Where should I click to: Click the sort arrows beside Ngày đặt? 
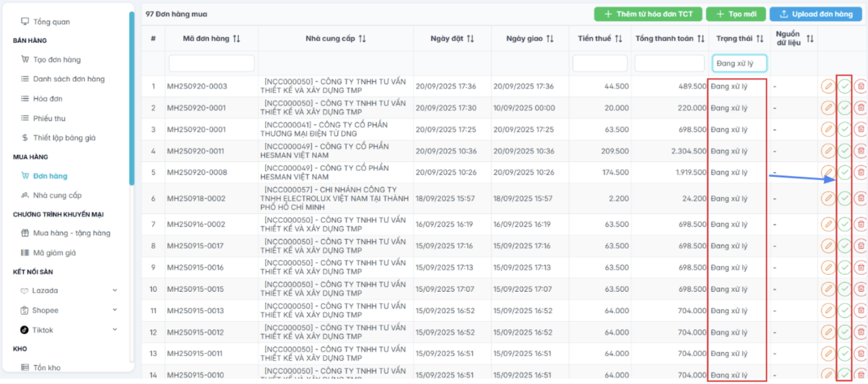(x=470, y=39)
